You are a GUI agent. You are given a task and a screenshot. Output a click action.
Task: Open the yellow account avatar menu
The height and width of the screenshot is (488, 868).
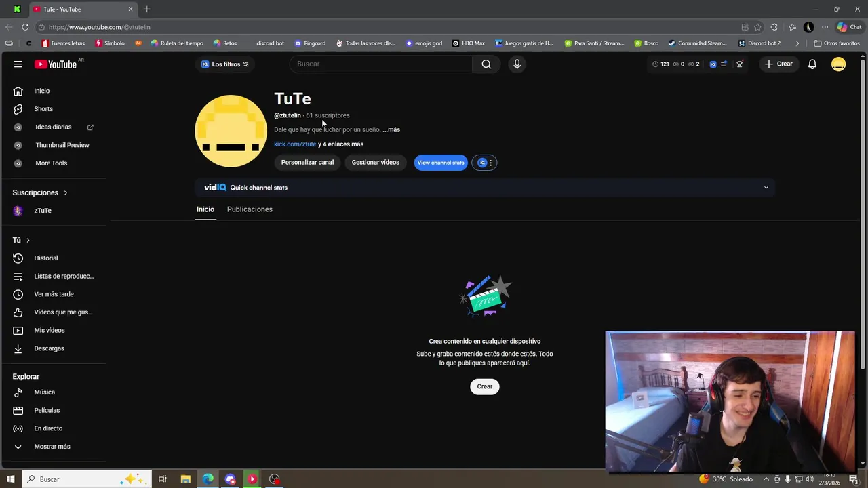tap(839, 64)
